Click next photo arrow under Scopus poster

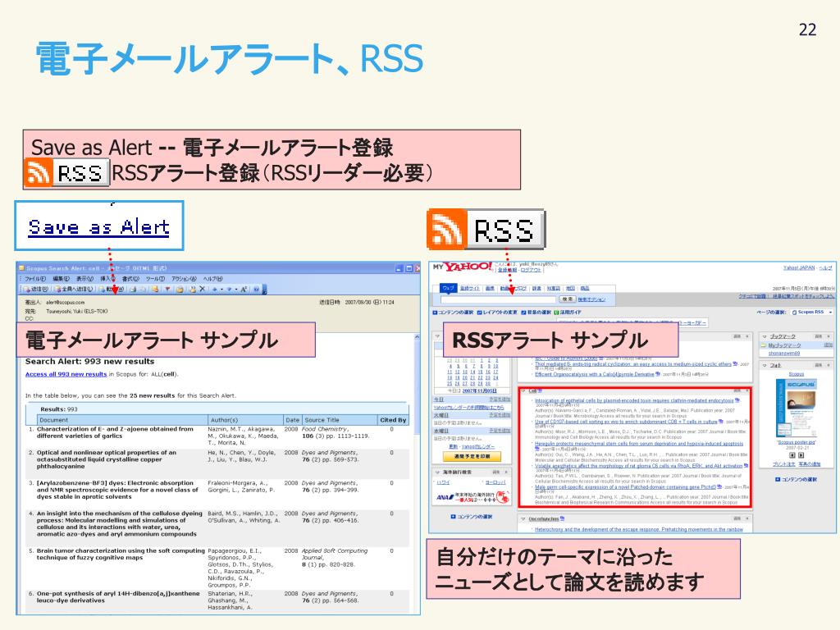tap(801, 455)
